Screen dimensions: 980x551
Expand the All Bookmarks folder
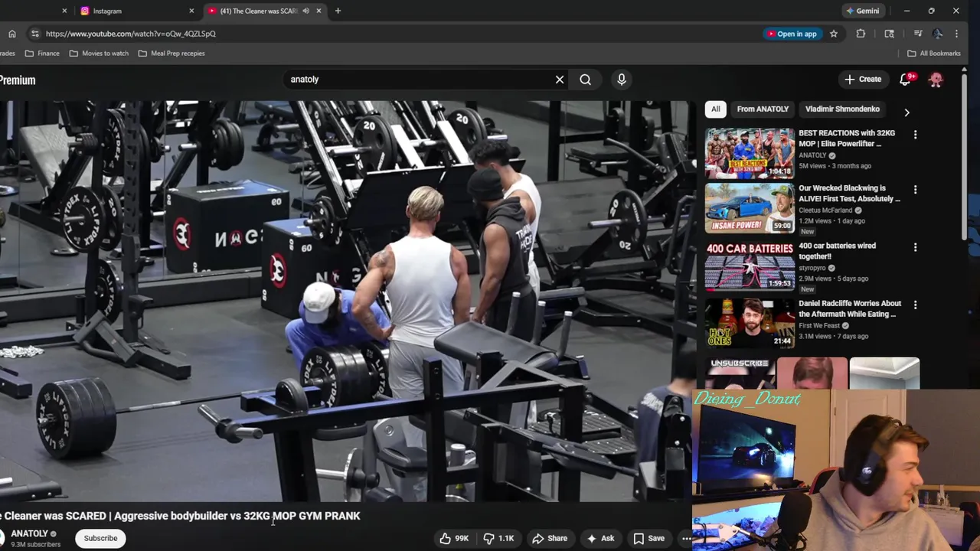933,54
